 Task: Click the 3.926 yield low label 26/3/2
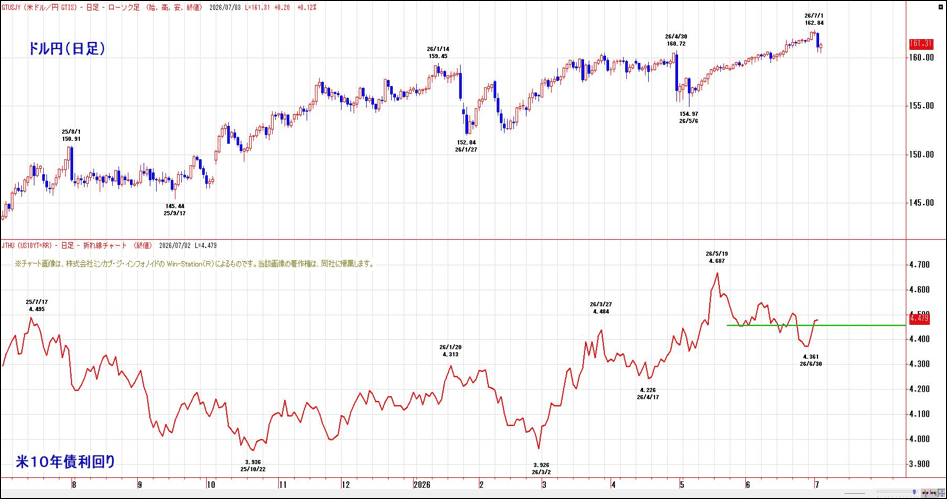tap(541, 469)
